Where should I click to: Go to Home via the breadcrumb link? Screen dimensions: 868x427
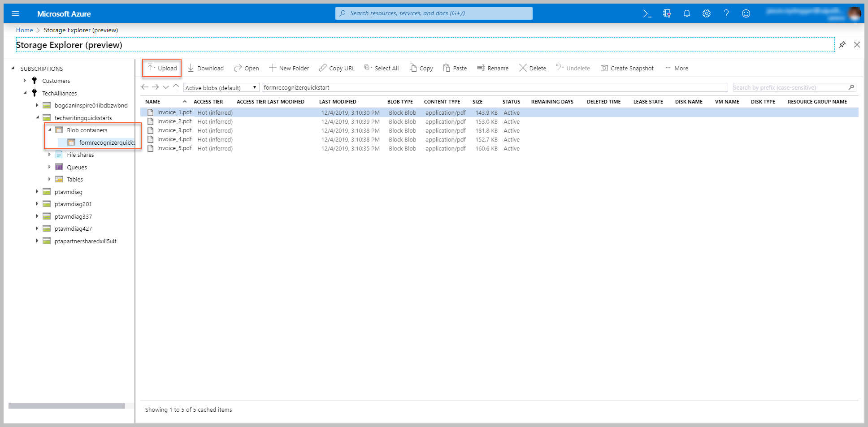24,30
